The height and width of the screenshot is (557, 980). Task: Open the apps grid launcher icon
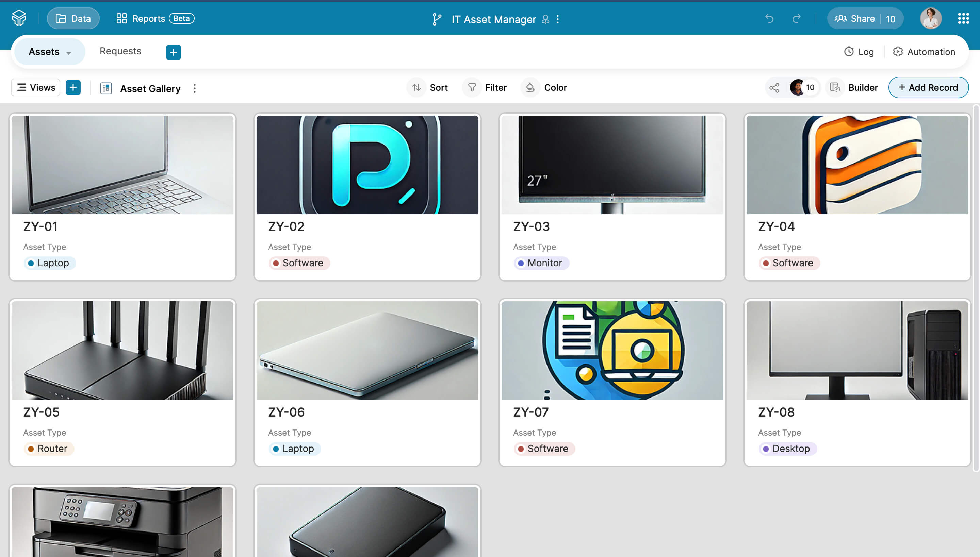pos(963,18)
